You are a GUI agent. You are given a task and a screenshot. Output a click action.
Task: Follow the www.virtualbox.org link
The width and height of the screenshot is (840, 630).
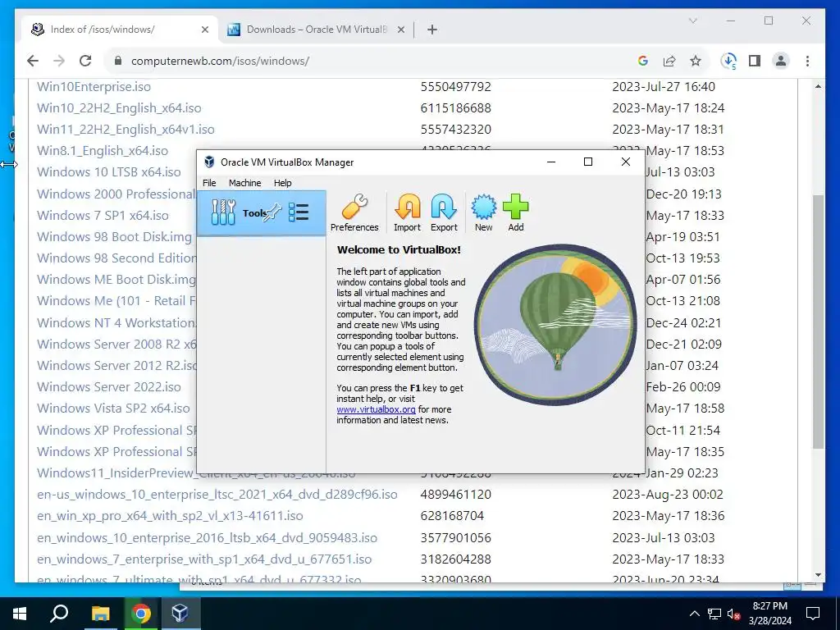pos(376,409)
